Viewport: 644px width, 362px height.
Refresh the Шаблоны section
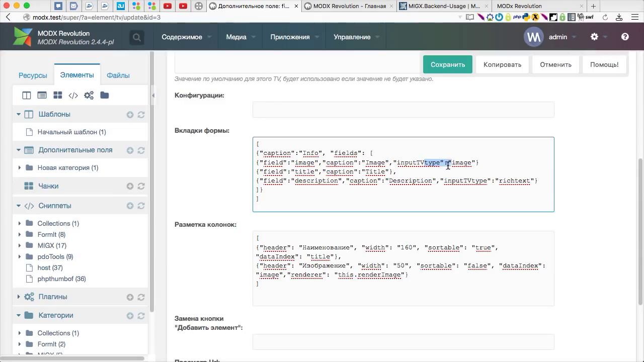tap(141, 115)
